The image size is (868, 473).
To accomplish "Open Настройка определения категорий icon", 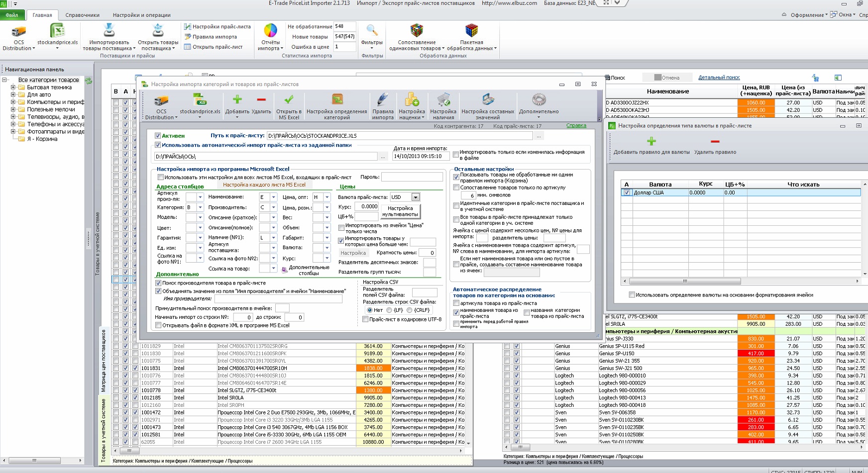I will 337,99.
